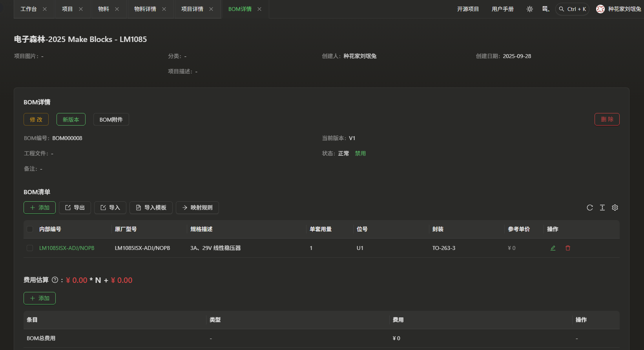Screen dimensions: 644x350
Task: Refresh the BOM list table
Action: (x=589, y=208)
